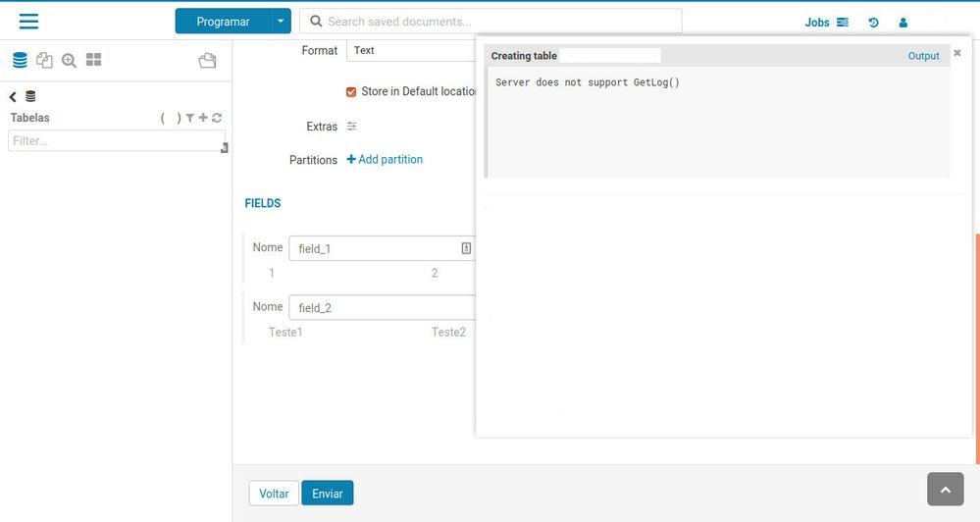Click the icon inside field_1 input
Image resolution: width=980 pixels, height=522 pixels.
pos(466,248)
